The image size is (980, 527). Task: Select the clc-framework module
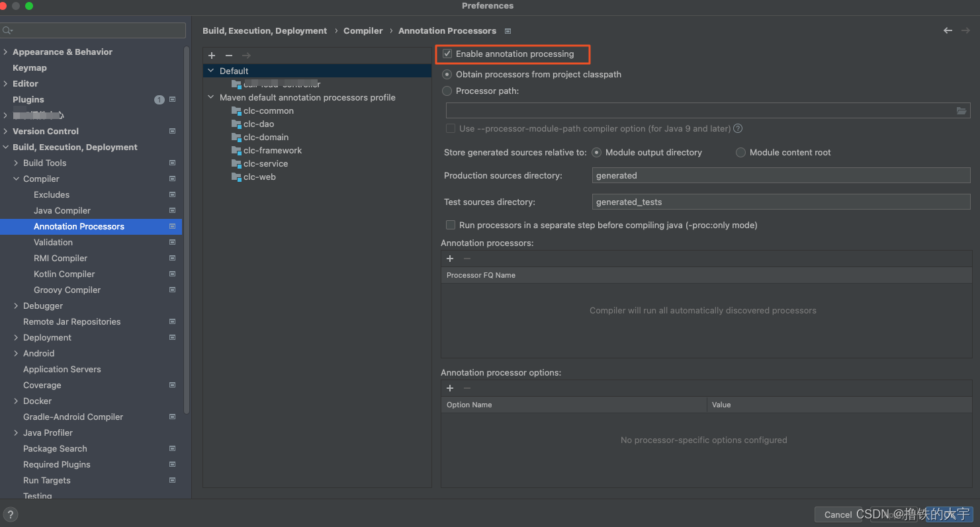click(273, 151)
